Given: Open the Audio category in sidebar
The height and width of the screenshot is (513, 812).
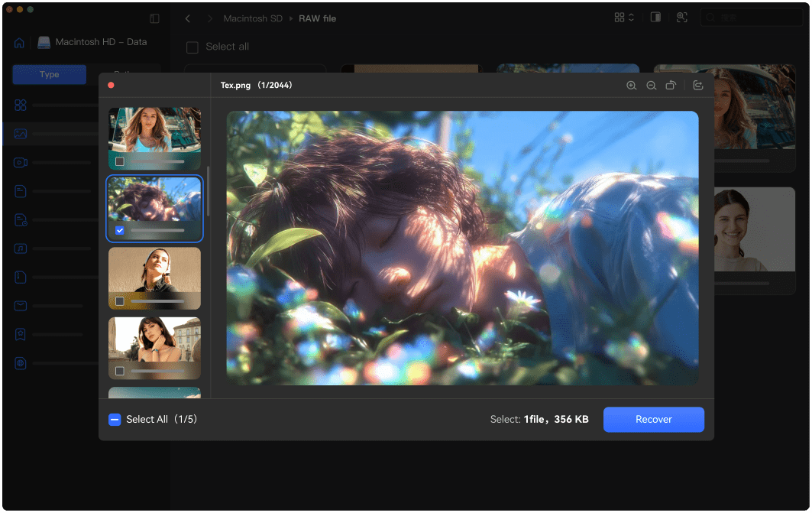Looking at the screenshot, I should tap(21, 248).
